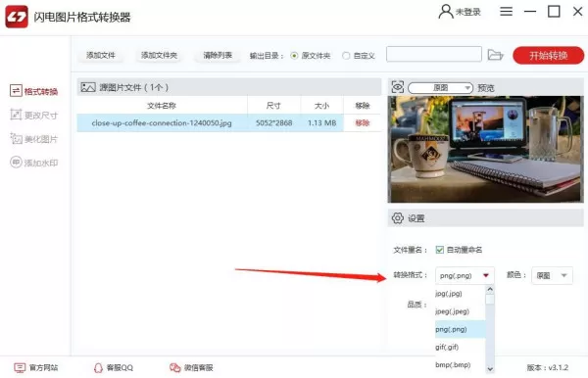Click the preview image thumbnail
This screenshot has height=378, width=588.
[x=485, y=149]
